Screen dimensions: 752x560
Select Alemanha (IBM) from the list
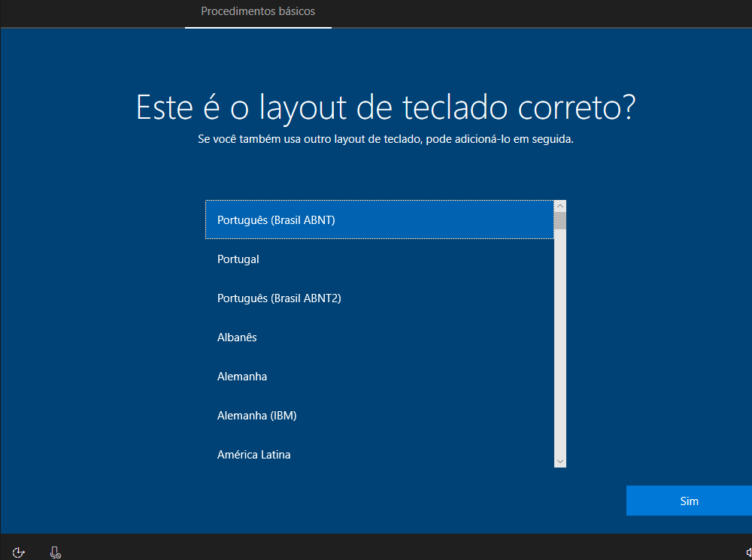coord(379,416)
